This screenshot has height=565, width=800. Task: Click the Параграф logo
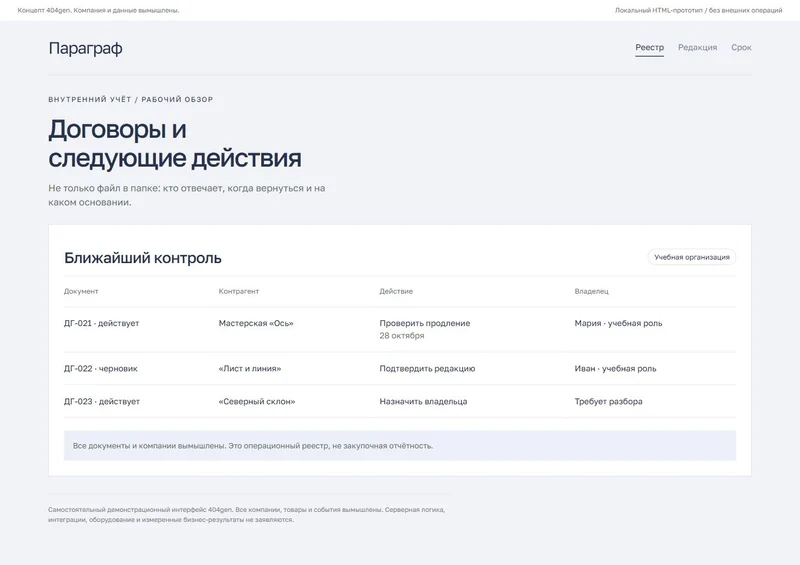pos(85,48)
